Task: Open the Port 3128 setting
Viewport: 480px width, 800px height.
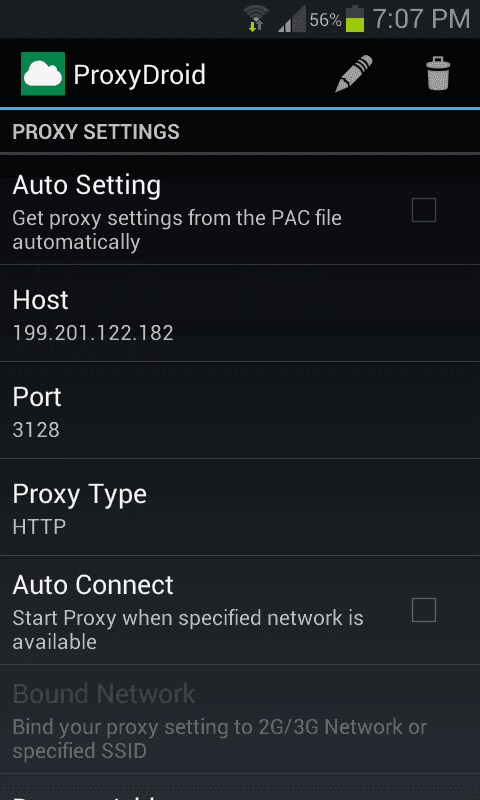Action: click(x=240, y=410)
